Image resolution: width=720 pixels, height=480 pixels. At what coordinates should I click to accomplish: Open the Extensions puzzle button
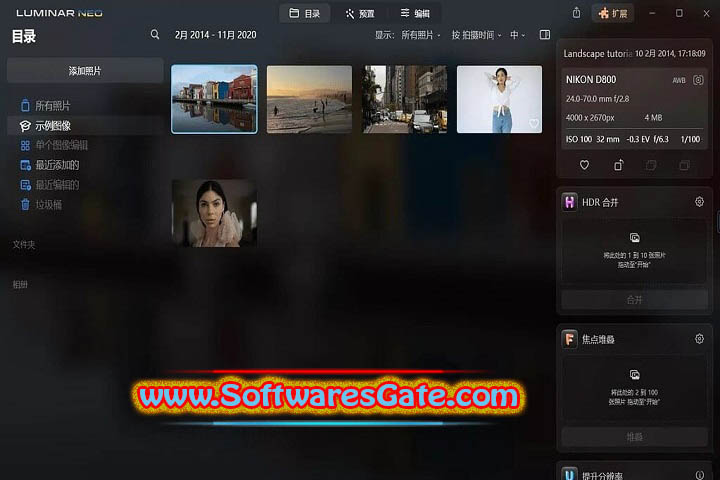point(613,13)
